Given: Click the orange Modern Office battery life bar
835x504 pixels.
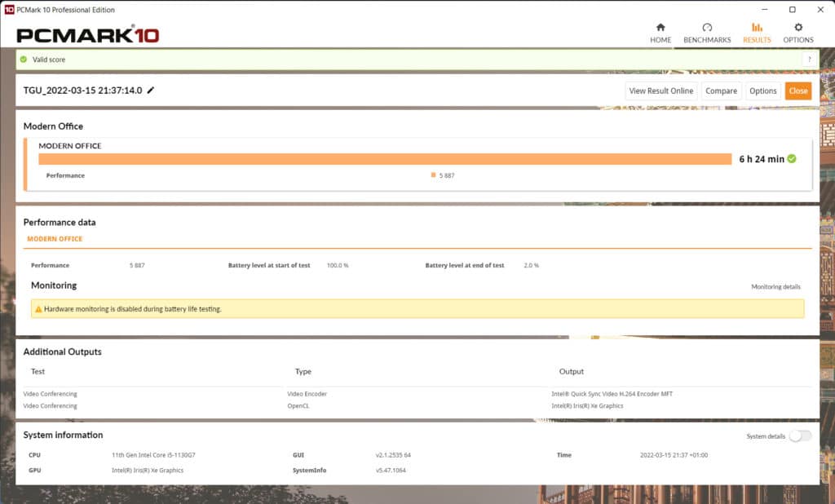Looking at the screenshot, I should pyautogui.click(x=385, y=159).
